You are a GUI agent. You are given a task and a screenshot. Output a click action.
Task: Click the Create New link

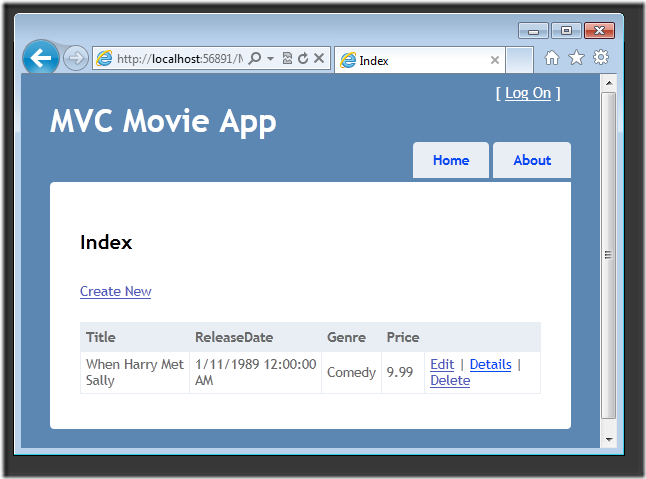coord(115,291)
